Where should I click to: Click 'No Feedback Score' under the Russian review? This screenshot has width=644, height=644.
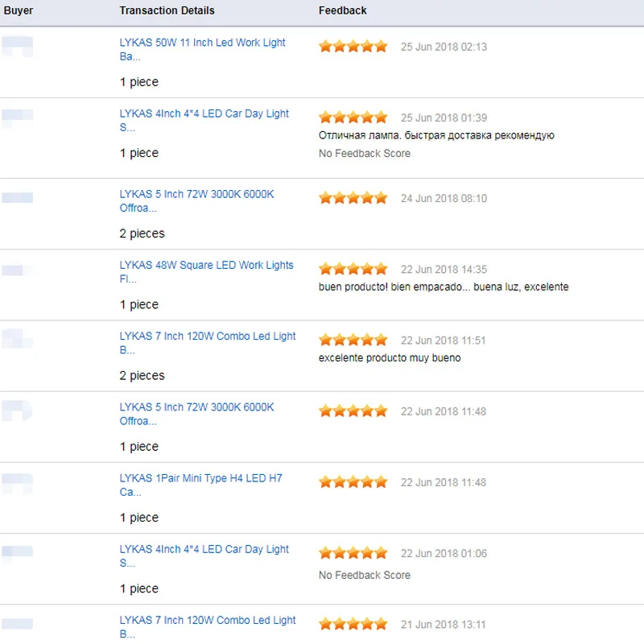365,153
